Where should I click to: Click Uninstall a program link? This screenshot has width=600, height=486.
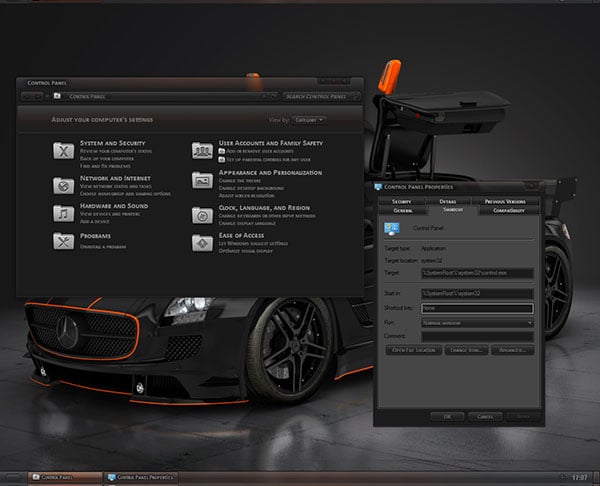click(103, 247)
